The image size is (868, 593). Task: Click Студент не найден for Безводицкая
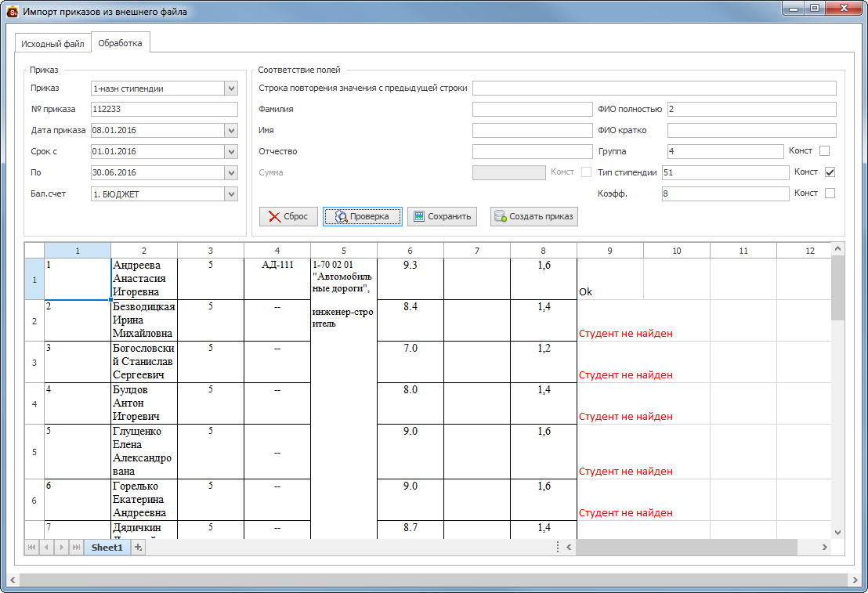[625, 334]
